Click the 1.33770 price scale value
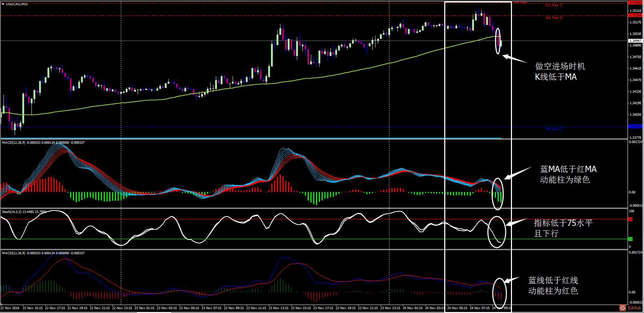Viewport: 644px width, 313px height. [x=635, y=137]
